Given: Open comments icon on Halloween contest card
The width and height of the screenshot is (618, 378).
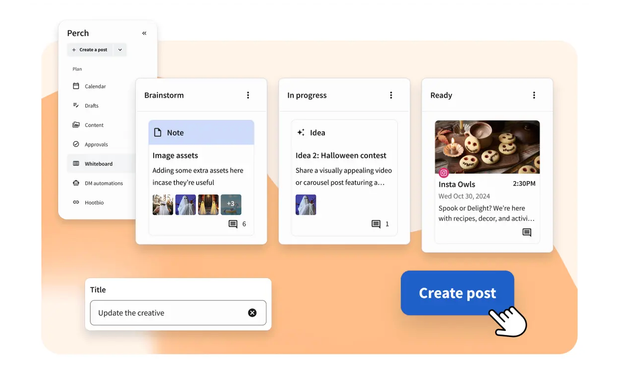Looking at the screenshot, I should pos(376,224).
